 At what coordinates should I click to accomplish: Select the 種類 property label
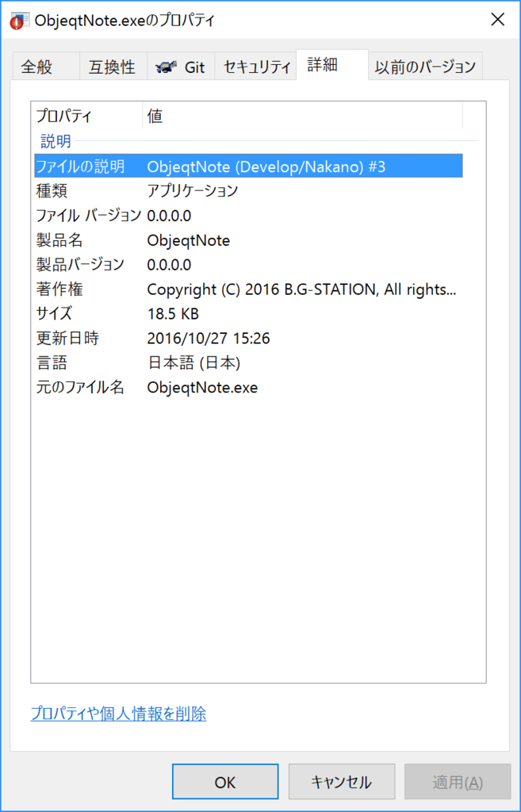pyautogui.click(x=52, y=190)
